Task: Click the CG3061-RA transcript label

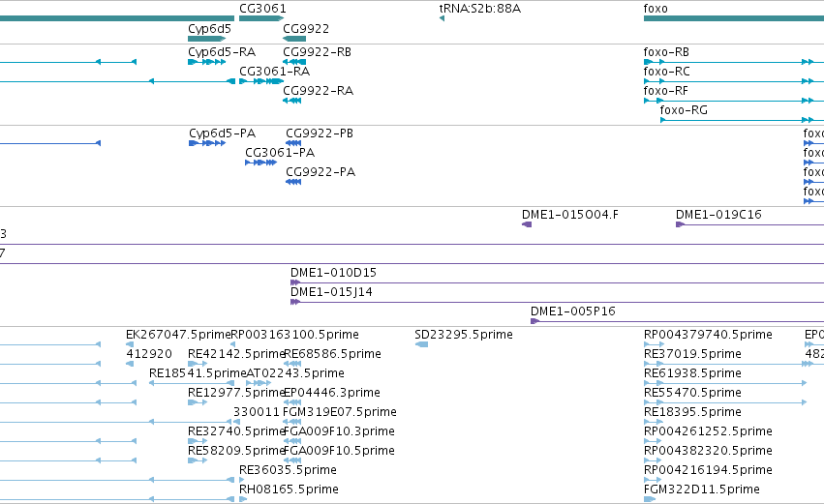Action: [274, 72]
